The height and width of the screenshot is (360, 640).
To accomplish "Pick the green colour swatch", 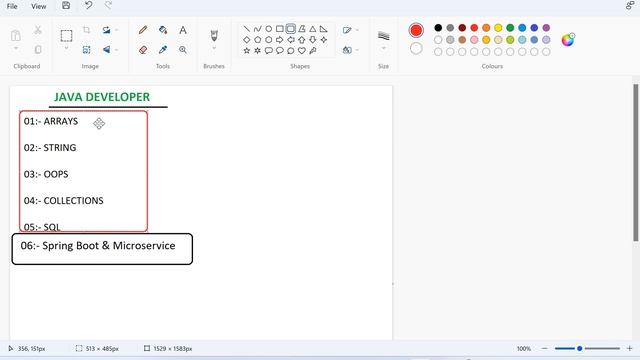I will coord(510,28).
